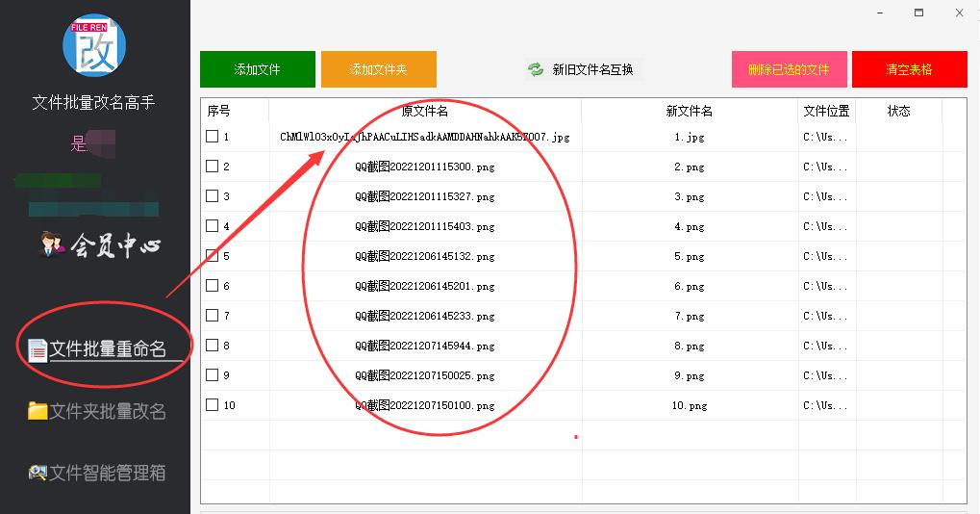980x514 pixels.
Task: Click the red 清空表格 button
Action: click(910, 69)
